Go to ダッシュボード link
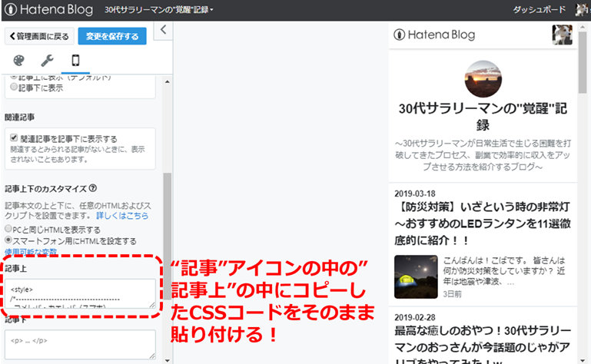Viewport: 591px width, 364px height. coord(539,10)
